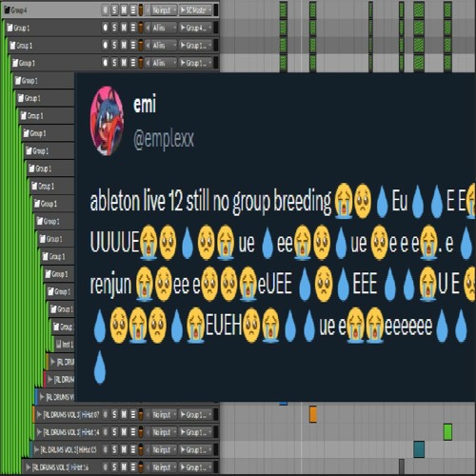476x476 pixels.
Task: Select the Group 4 track name
Action: tap(19, 10)
